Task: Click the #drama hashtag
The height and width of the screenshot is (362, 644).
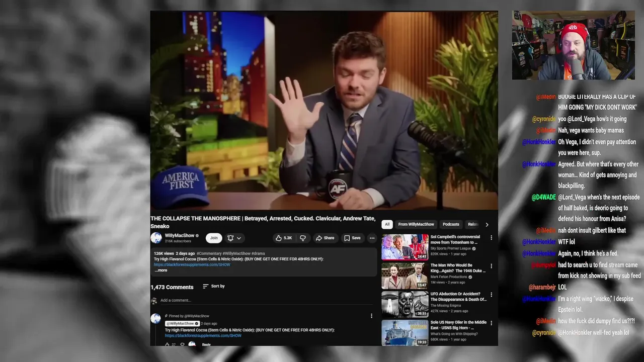Action: (x=258, y=253)
